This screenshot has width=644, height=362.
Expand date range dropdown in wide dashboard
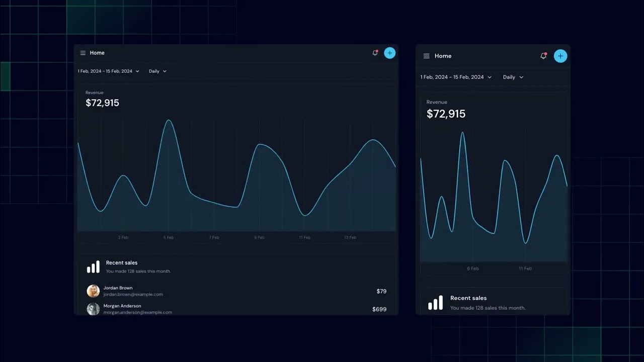click(108, 71)
